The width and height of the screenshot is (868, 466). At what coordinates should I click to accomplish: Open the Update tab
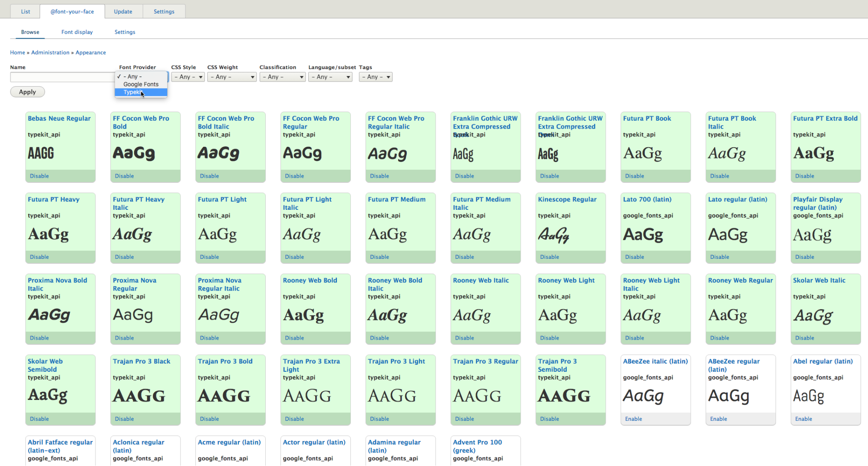[x=123, y=12]
